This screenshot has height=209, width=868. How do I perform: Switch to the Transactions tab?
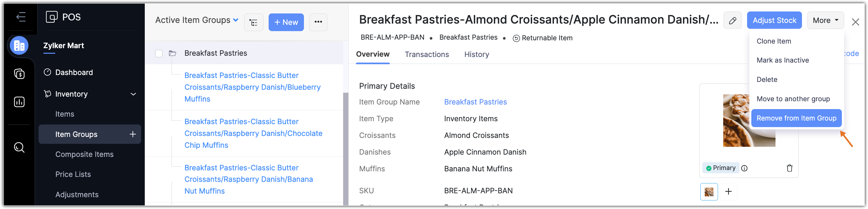pyautogui.click(x=426, y=55)
